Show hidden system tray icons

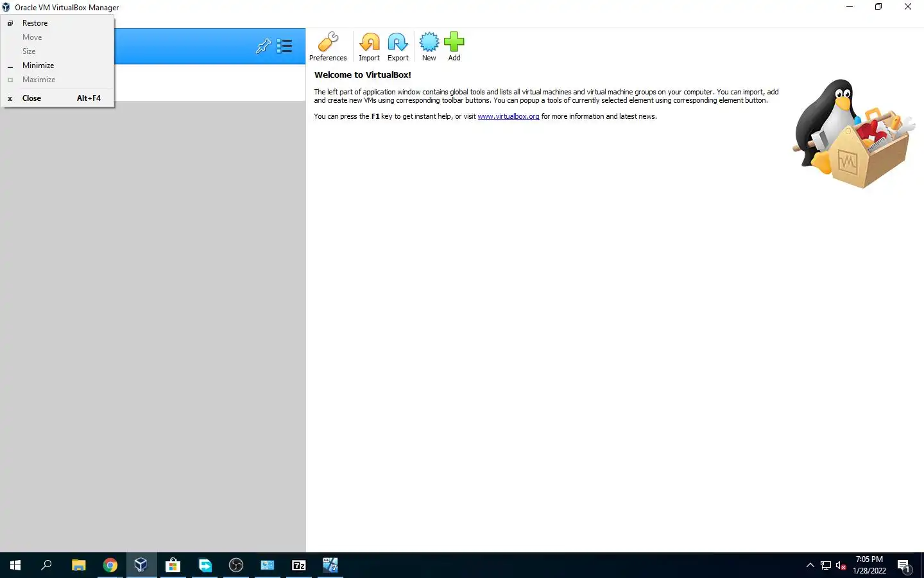810,565
